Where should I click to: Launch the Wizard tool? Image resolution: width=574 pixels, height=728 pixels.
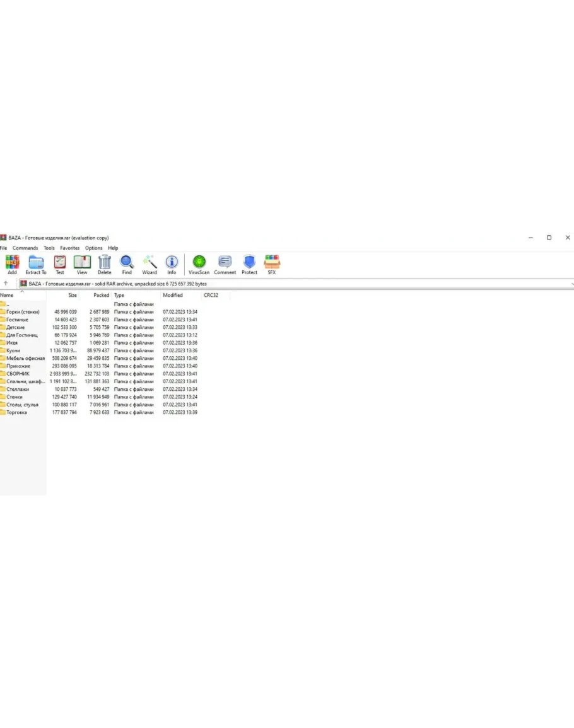click(149, 263)
